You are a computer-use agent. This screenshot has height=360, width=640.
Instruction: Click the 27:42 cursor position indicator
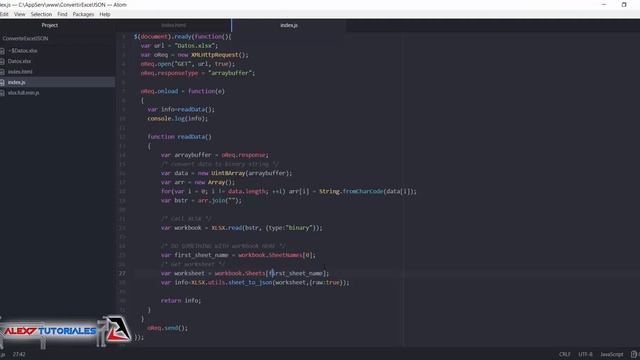(19, 354)
